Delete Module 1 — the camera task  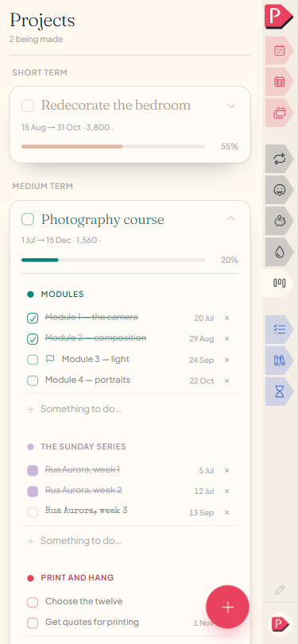coord(227,318)
